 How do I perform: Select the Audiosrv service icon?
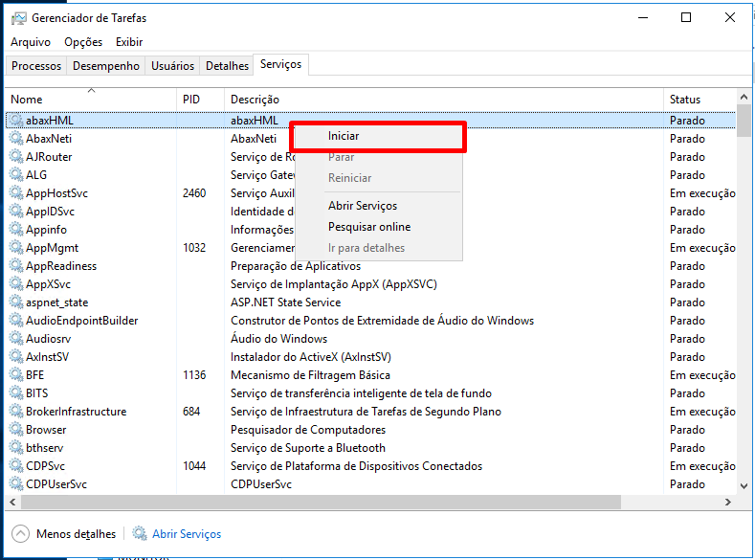point(16,339)
